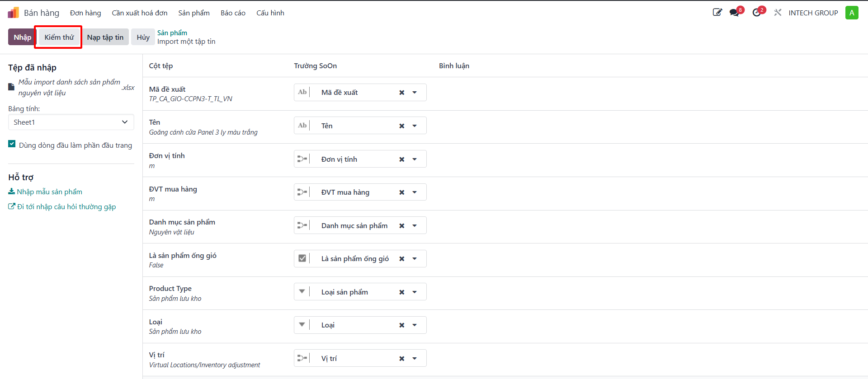Image resolution: width=868 pixels, height=379 pixels.
Task: Open the Đơn hàng menu
Action: tap(85, 13)
